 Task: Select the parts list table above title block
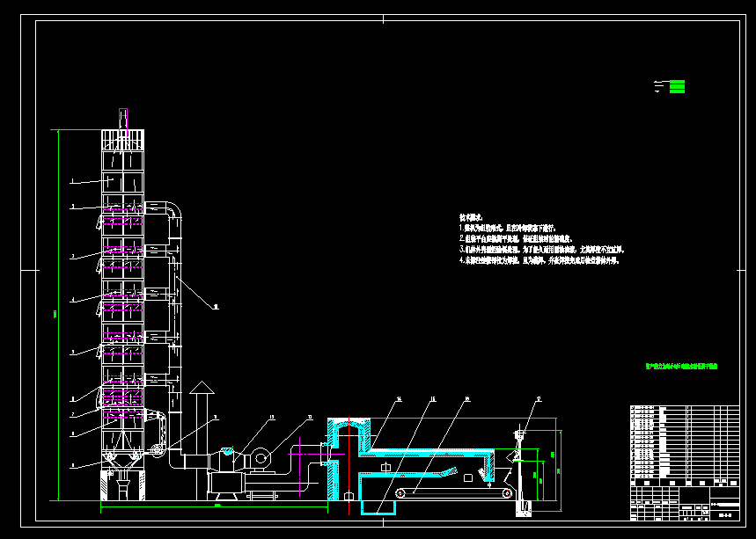[x=685, y=442]
